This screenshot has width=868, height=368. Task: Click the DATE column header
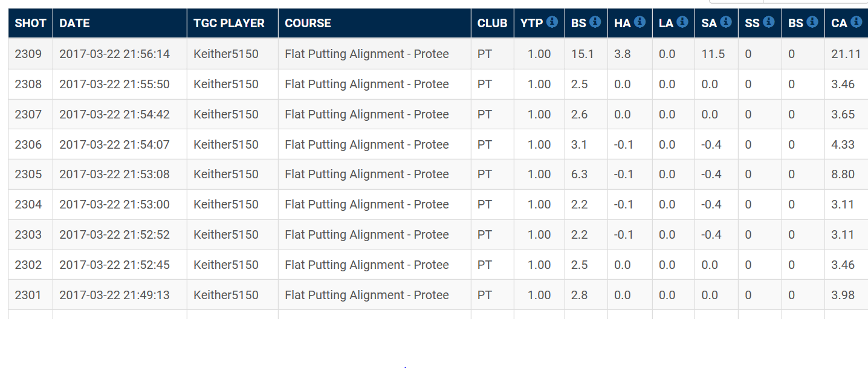74,23
